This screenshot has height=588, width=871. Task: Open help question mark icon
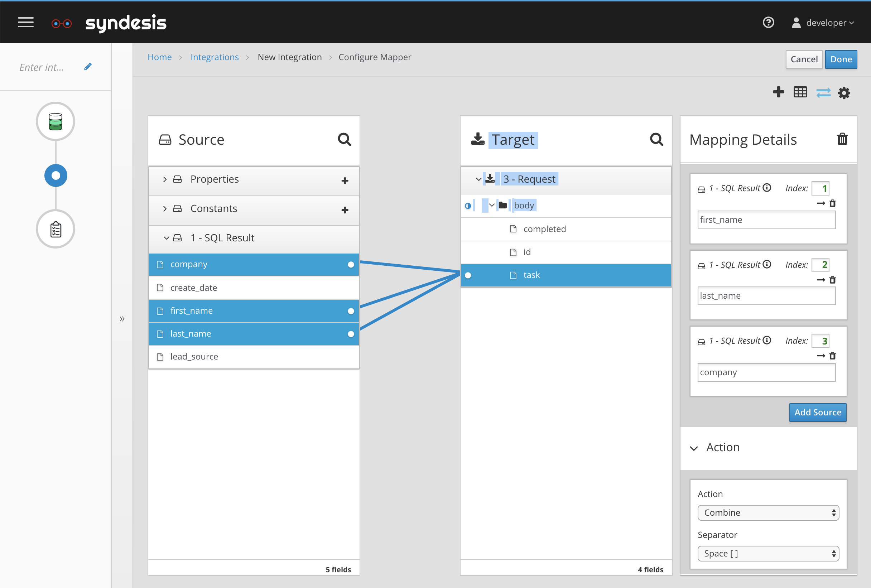(x=768, y=23)
